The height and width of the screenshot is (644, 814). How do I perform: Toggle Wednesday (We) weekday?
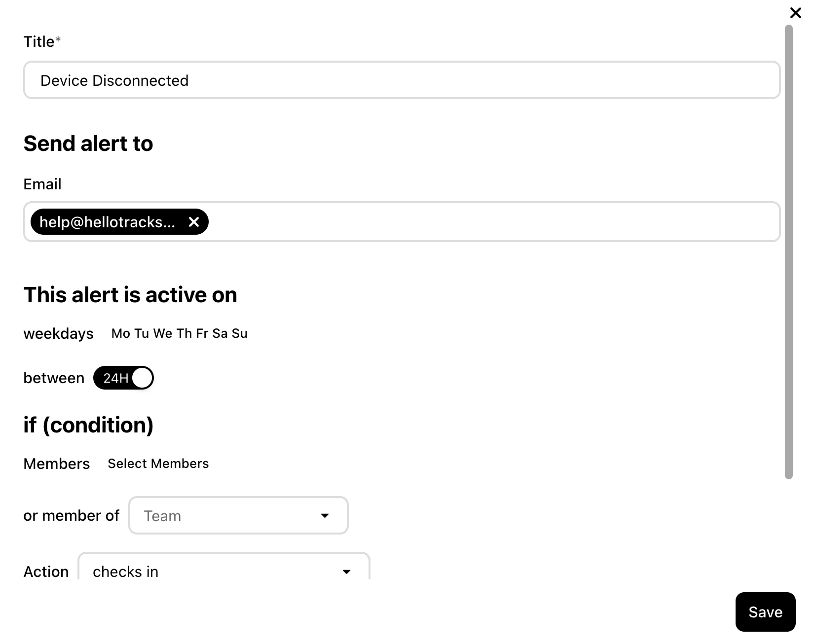tap(163, 333)
